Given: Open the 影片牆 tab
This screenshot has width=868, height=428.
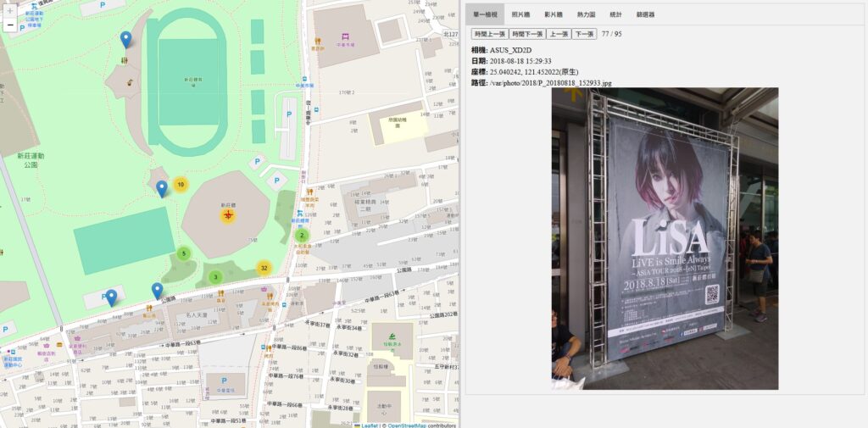Looking at the screenshot, I should pos(554,14).
